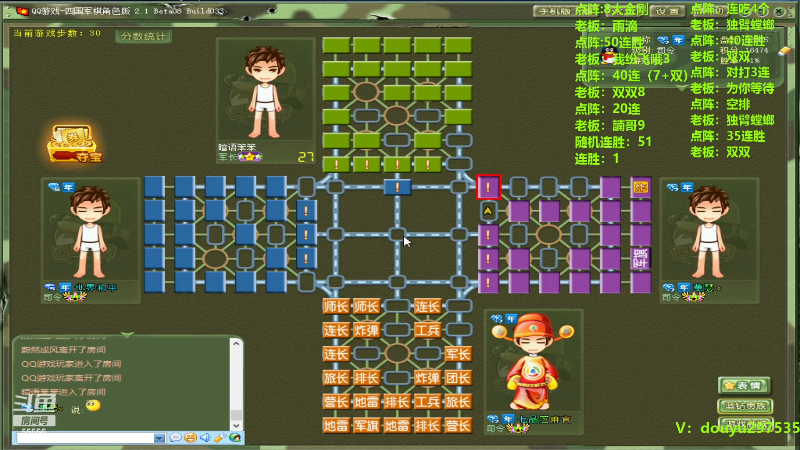Open the 夺宝 treasure chest icon
The image size is (800, 450).
pos(75,143)
